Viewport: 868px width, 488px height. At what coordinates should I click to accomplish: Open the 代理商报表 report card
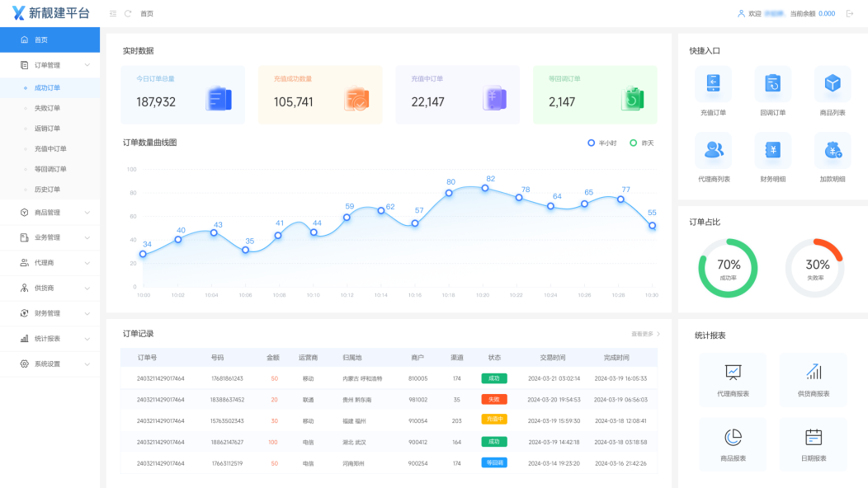click(x=733, y=380)
